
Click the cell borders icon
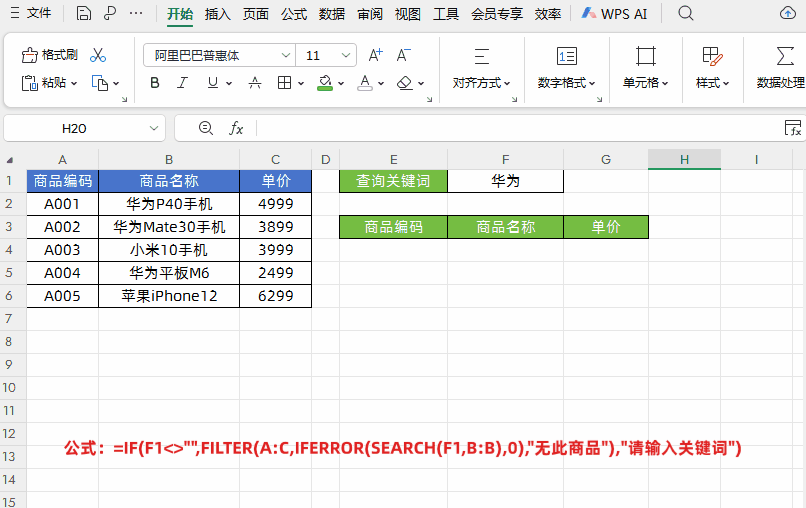(x=284, y=83)
